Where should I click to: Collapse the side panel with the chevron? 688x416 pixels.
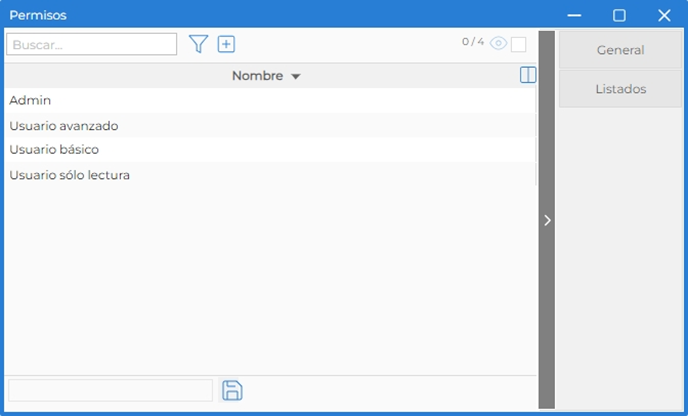click(547, 220)
